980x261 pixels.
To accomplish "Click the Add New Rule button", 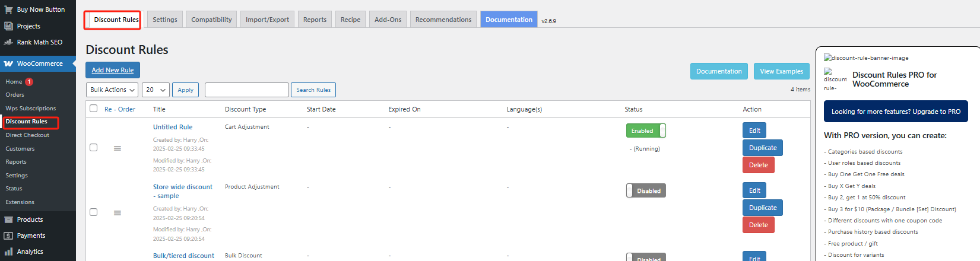I will tap(113, 70).
